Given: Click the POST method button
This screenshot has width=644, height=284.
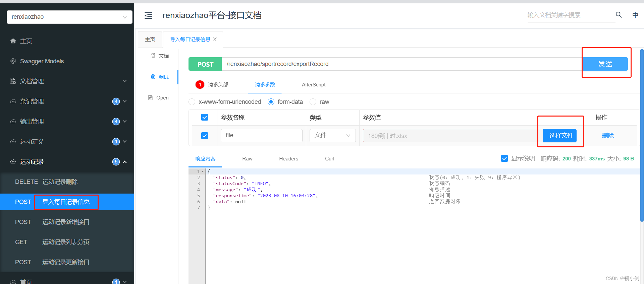Looking at the screenshot, I should click(x=205, y=64).
